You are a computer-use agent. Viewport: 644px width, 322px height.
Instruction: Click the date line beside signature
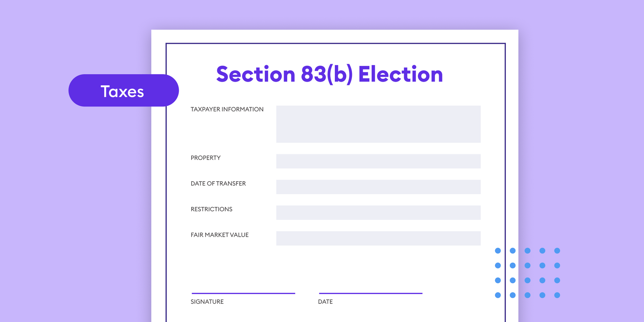(x=370, y=293)
